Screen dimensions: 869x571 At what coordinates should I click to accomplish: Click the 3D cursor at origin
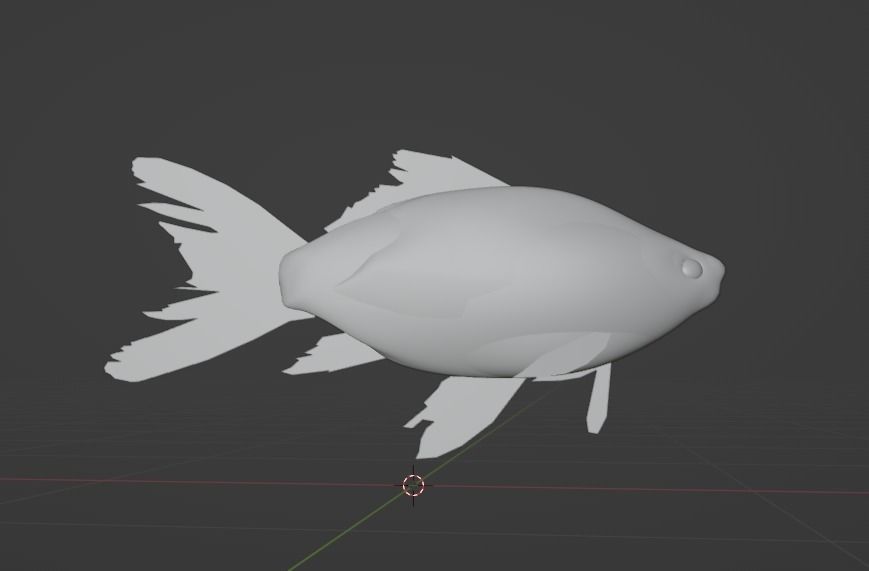(413, 485)
